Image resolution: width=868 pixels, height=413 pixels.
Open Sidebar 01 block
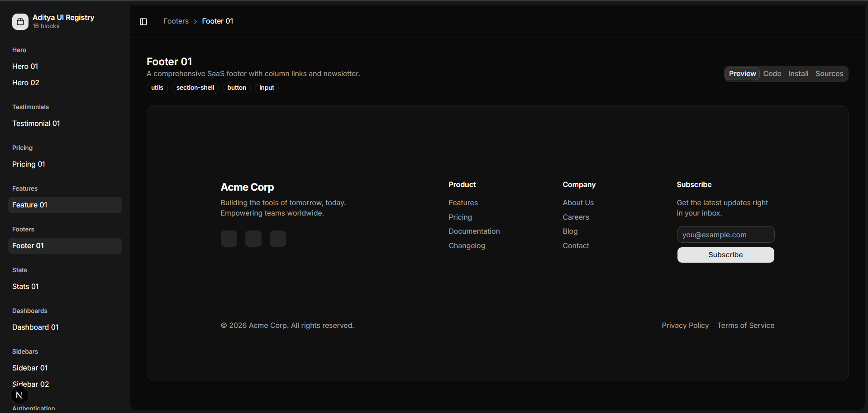point(65,368)
